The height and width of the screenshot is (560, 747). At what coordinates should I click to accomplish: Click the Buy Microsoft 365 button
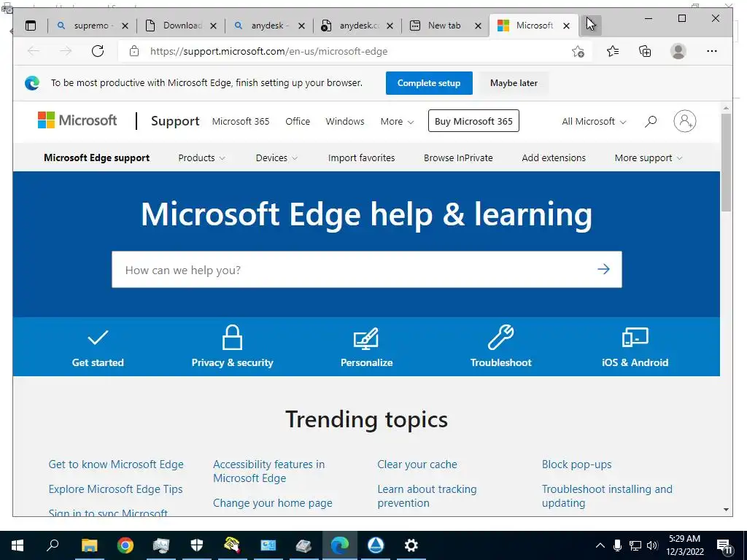tap(473, 121)
